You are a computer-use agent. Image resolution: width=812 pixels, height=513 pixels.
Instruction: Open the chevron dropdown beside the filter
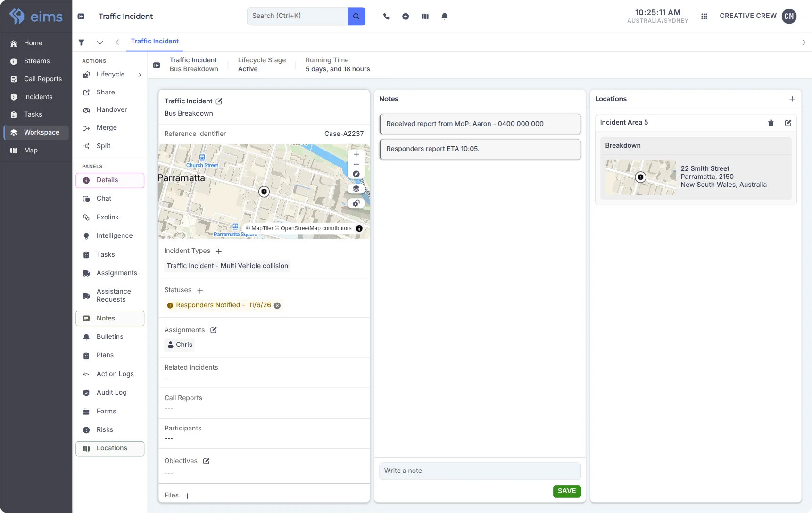pyautogui.click(x=100, y=42)
